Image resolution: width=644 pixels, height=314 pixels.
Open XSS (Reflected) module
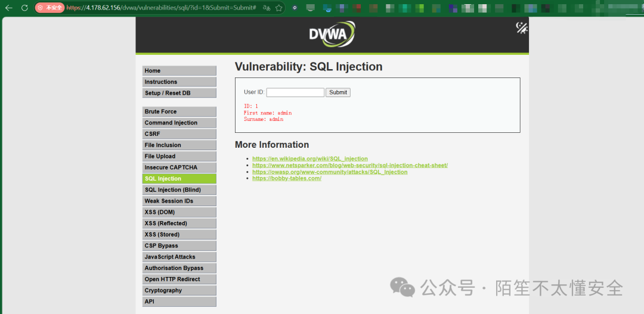(x=179, y=223)
